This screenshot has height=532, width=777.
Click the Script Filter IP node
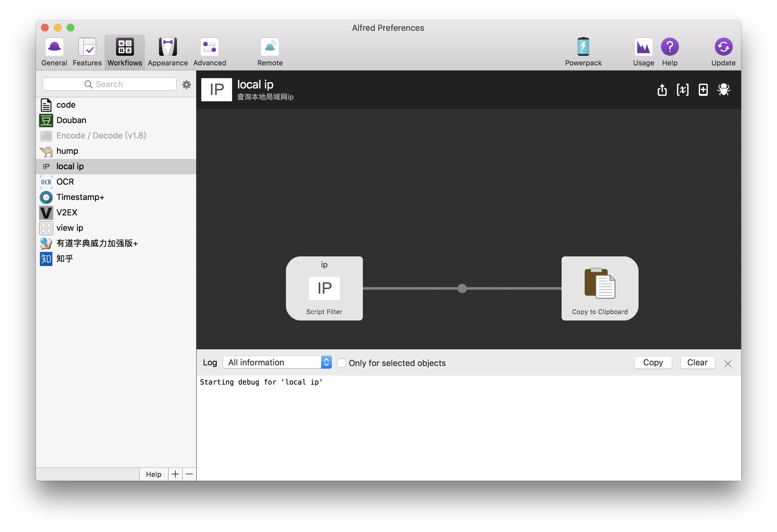click(x=324, y=288)
